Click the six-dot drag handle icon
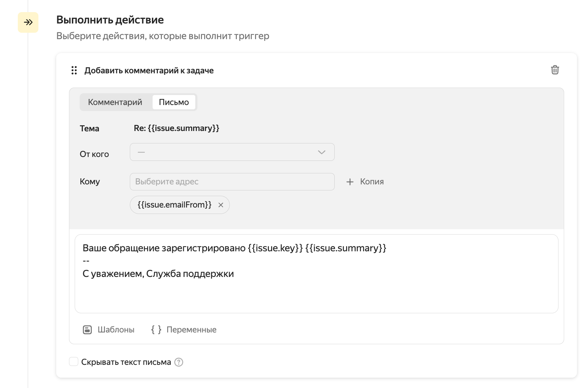Screen dimensions: 588x388 click(74, 70)
